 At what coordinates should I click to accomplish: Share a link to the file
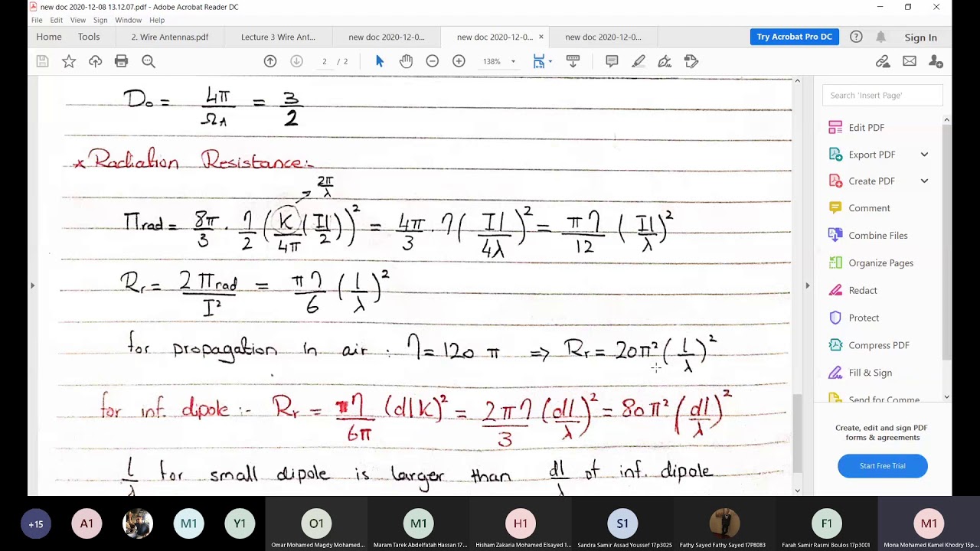(x=883, y=61)
